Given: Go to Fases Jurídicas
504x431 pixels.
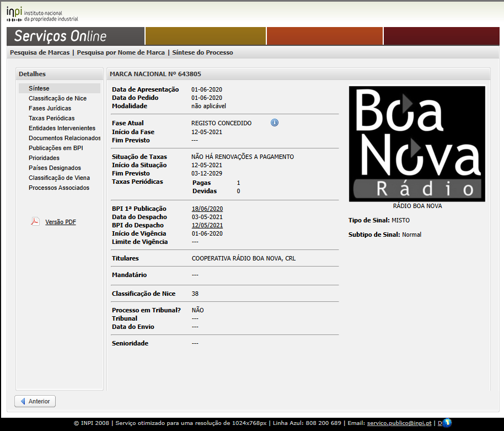Looking at the screenshot, I should click(x=50, y=108).
